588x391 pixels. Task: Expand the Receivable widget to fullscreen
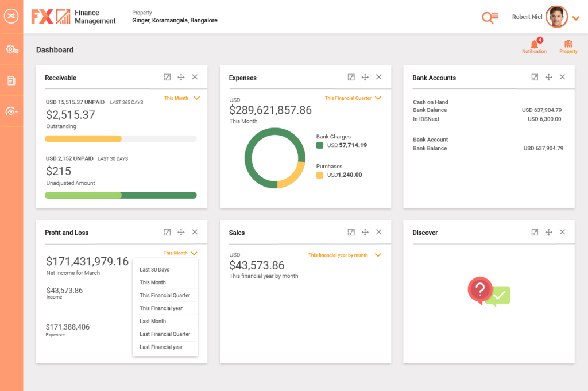[x=167, y=77]
